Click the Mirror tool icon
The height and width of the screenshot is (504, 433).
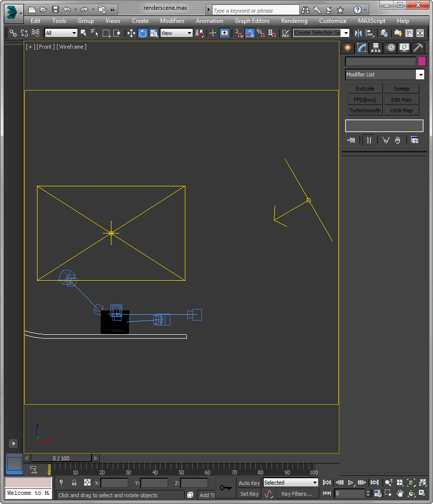click(359, 33)
